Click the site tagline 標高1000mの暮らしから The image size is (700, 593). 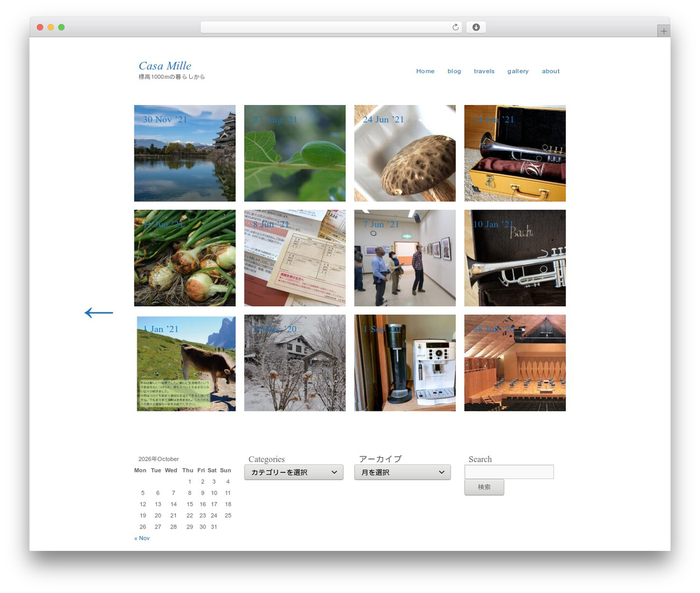172,77
